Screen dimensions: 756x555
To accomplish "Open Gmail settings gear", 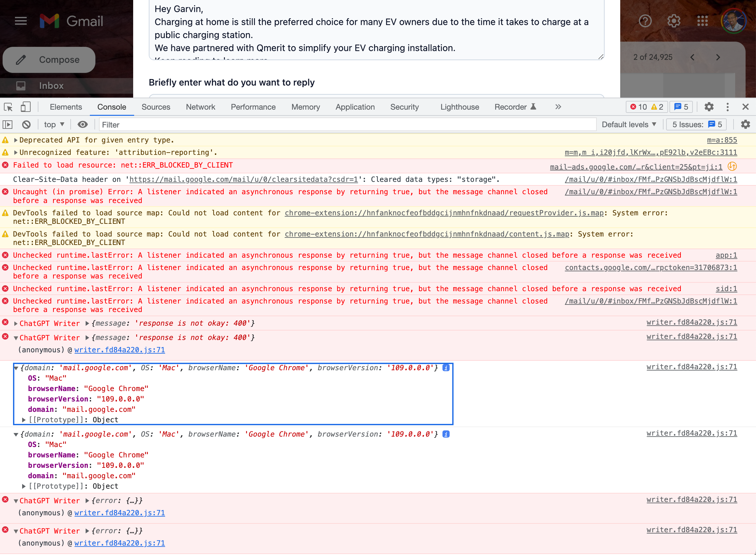I will coord(673,21).
